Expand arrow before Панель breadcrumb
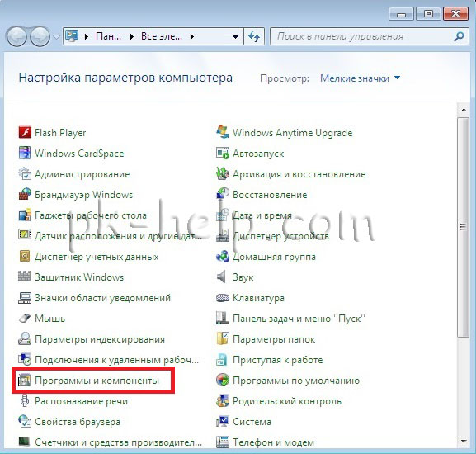Screen dimensions: 476x454 click(87, 37)
